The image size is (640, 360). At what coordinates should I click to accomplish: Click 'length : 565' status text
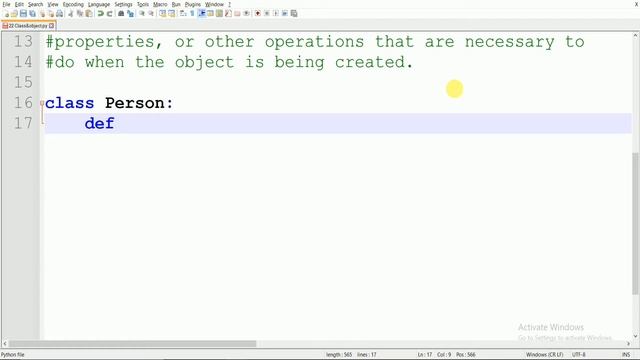339,355
